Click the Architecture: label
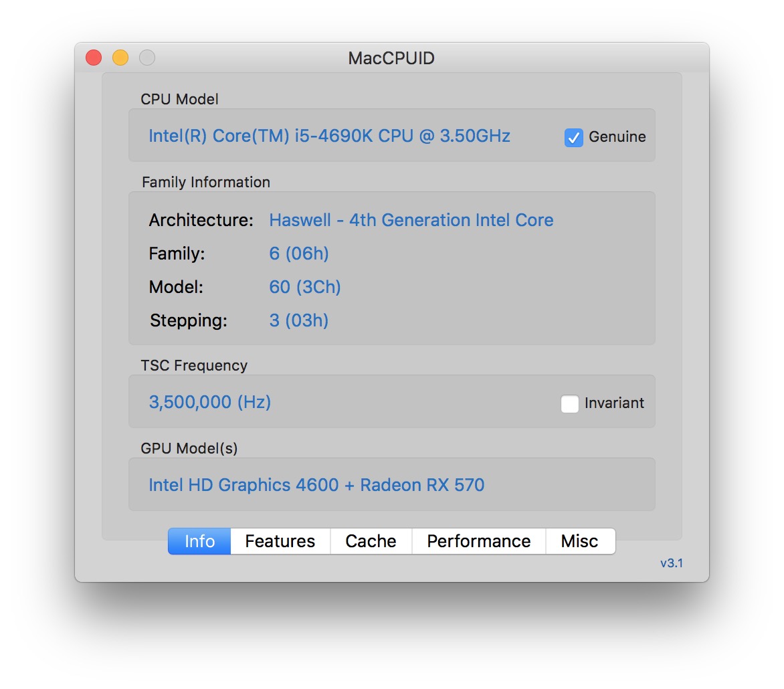The image size is (784, 689). tap(201, 220)
